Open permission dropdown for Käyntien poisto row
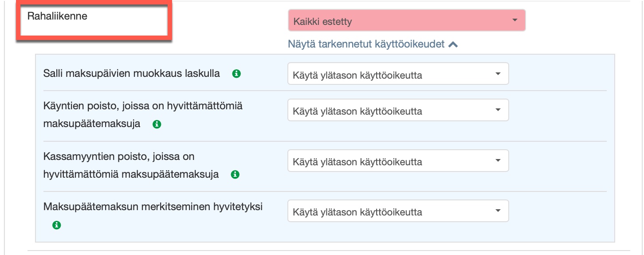This screenshot has height=255, width=644. [x=398, y=110]
